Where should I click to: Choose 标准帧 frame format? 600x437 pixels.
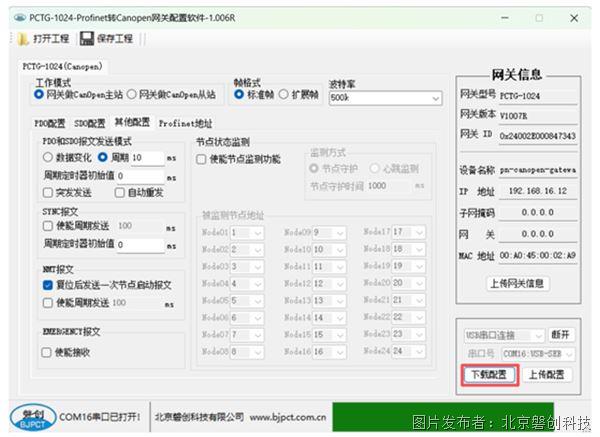click(x=239, y=94)
